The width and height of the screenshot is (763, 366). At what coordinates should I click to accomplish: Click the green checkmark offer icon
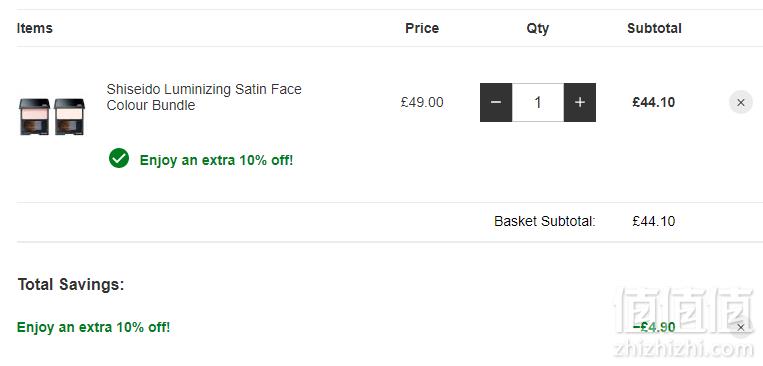click(x=119, y=158)
